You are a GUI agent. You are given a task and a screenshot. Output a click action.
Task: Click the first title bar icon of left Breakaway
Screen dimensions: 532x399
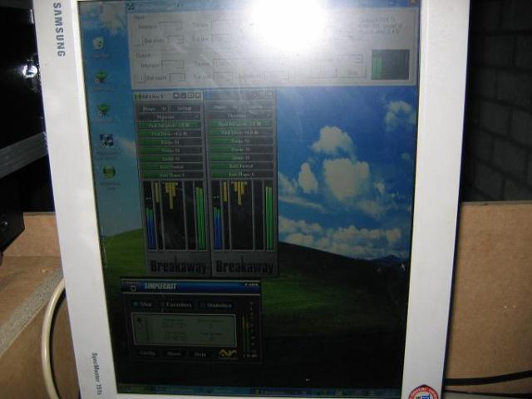click(x=176, y=96)
